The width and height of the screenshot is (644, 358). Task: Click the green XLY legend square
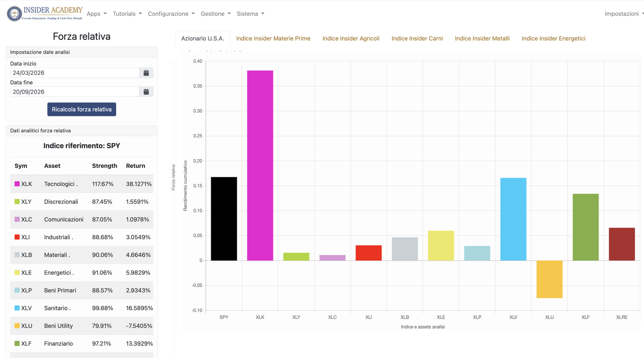pos(17,202)
